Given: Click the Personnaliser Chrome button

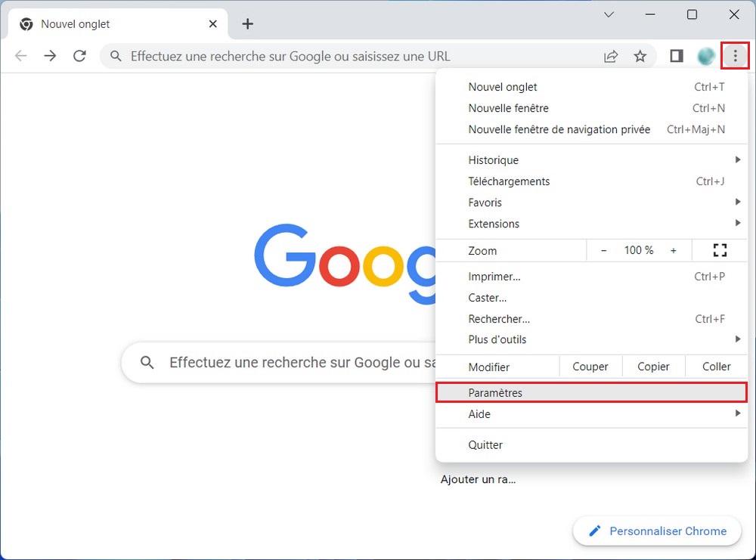Looking at the screenshot, I should [657, 531].
